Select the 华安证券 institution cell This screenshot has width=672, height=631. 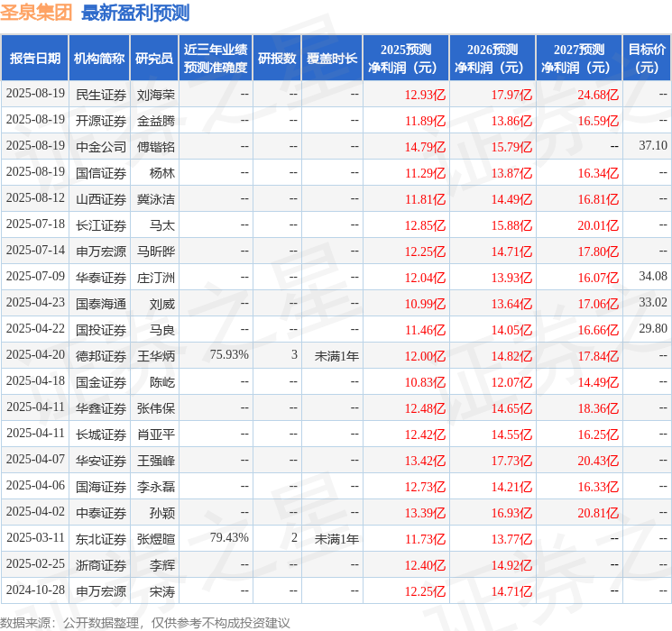coord(101,461)
